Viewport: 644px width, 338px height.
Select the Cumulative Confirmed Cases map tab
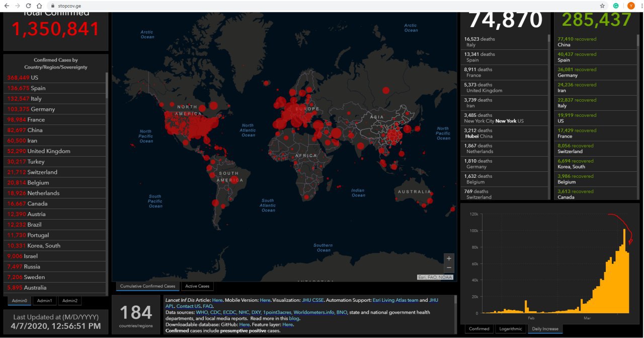pyautogui.click(x=147, y=286)
